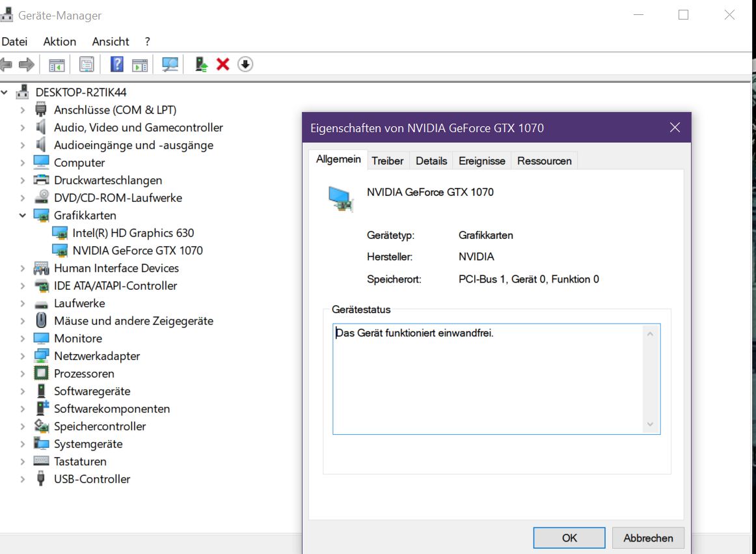The height and width of the screenshot is (554, 756).
Task: Click the DESKTOP-R2TIK44 computer icon
Action: click(x=23, y=92)
